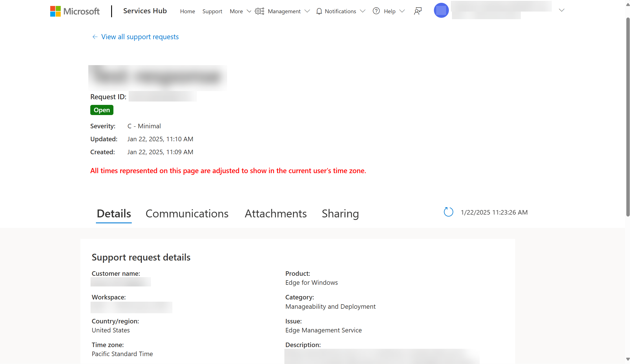This screenshot has width=630, height=364.
Task: Click issue value Edge Management Service
Action: 324,330
